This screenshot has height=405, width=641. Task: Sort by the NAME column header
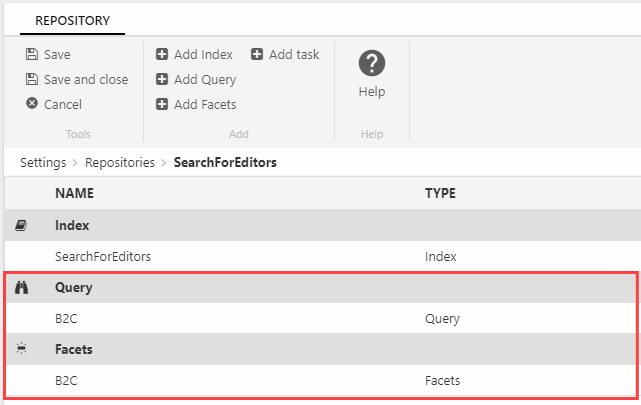75,194
